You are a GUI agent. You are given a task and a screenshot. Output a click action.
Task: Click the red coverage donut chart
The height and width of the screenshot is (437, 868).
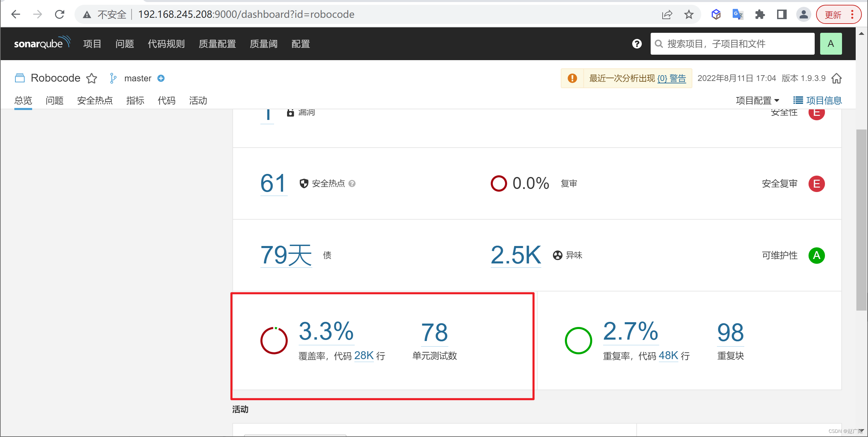(x=274, y=341)
